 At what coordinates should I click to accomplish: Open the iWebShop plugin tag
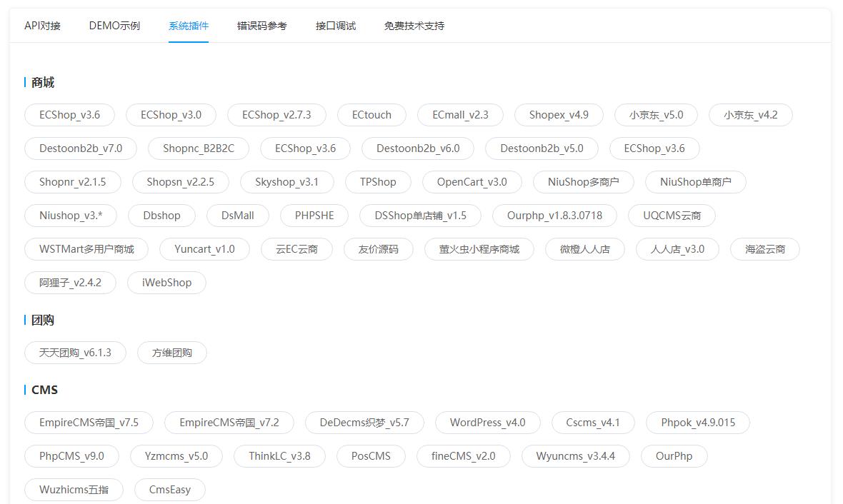pos(166,283)
